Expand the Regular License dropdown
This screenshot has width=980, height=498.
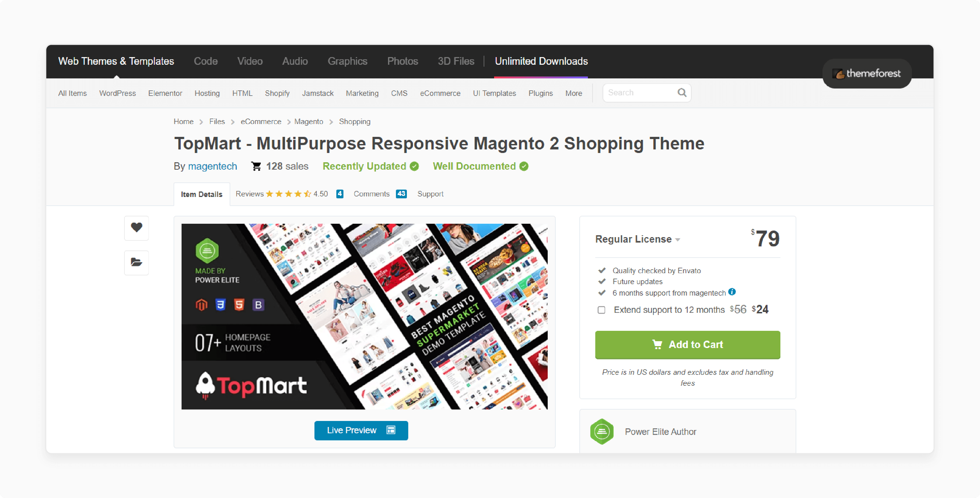679,240
